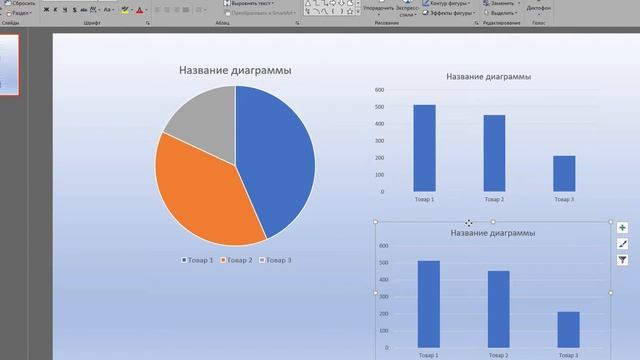The image size is (640, 360).
Task: Select Товар 1 bar in upper chart
Action: [x=424, y=148]
